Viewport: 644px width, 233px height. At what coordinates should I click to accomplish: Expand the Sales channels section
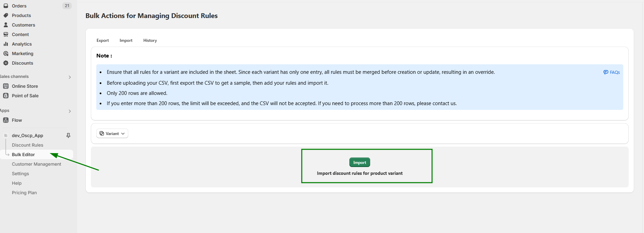click(70, 77)
